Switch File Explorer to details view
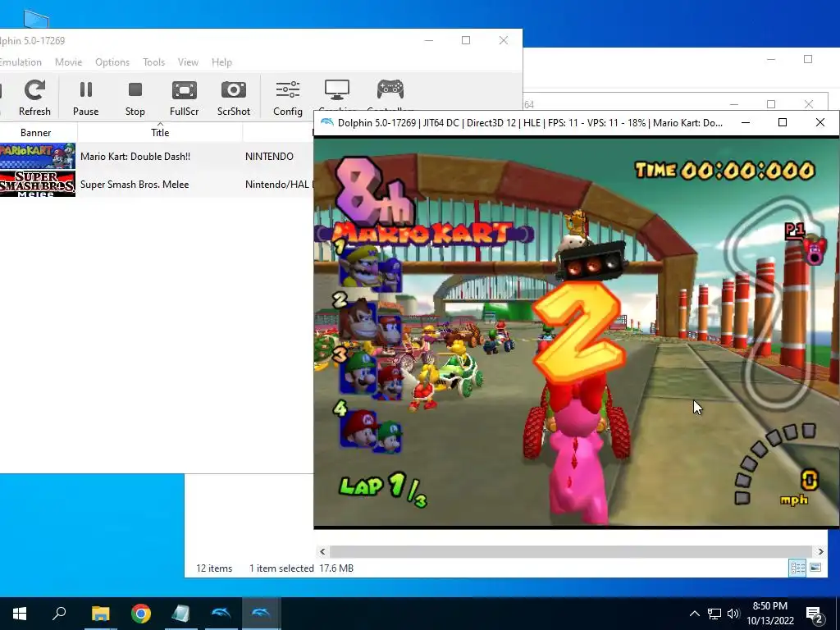Image resolution: width=840 pixels, height=630 pixels. coord(797,568)
